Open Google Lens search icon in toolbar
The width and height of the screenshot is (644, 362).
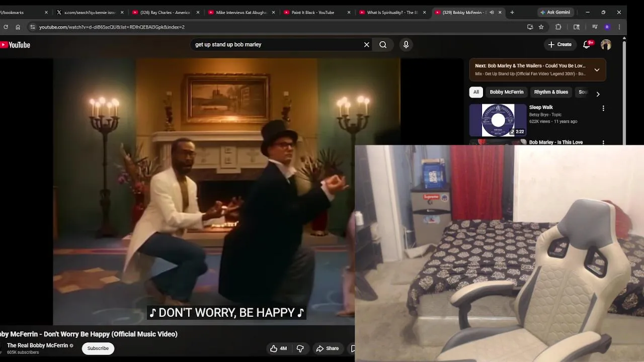(x=577, y=27)
